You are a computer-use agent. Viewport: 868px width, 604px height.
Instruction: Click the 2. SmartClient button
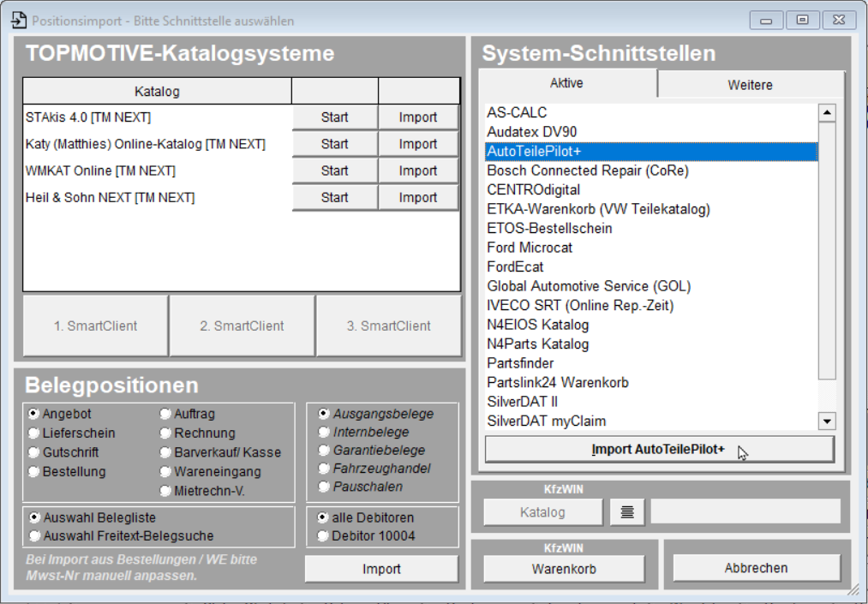[x=242, y=326]
